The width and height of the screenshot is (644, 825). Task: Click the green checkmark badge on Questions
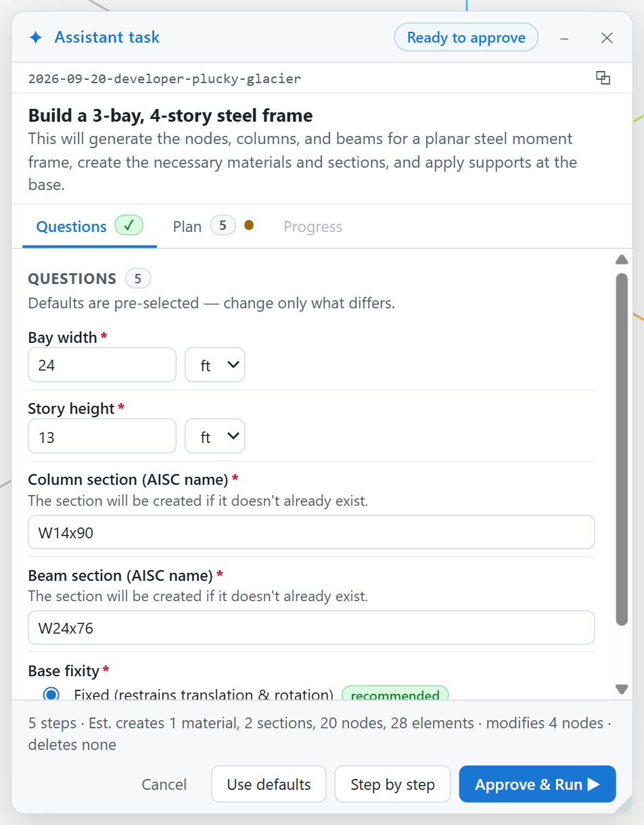click(x=129, y=225)
